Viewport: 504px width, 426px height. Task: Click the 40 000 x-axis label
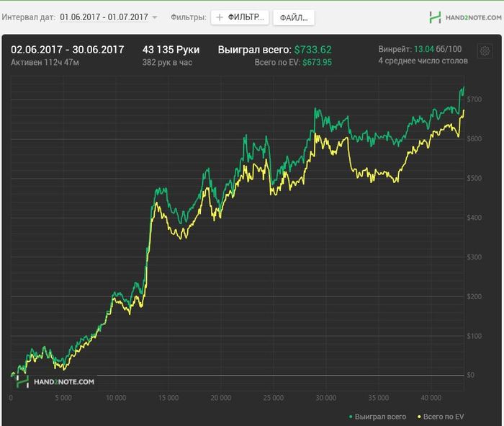point(431,398)
